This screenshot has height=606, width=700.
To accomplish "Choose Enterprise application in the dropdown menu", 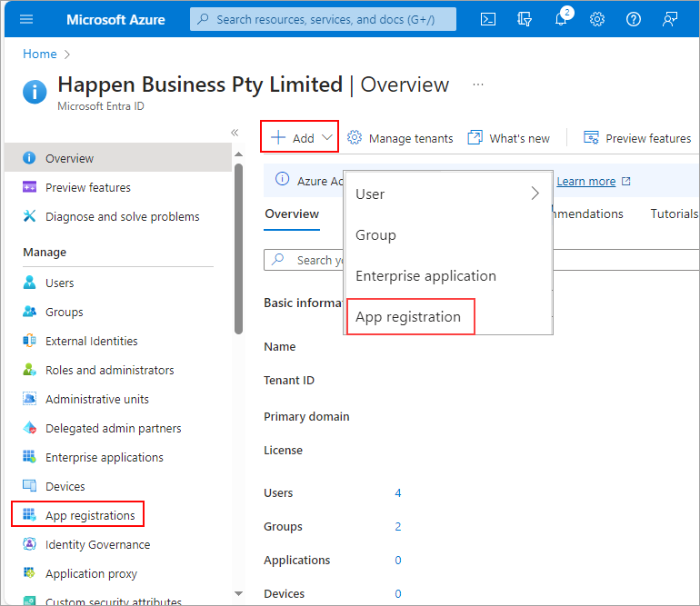I will [425, 276].
